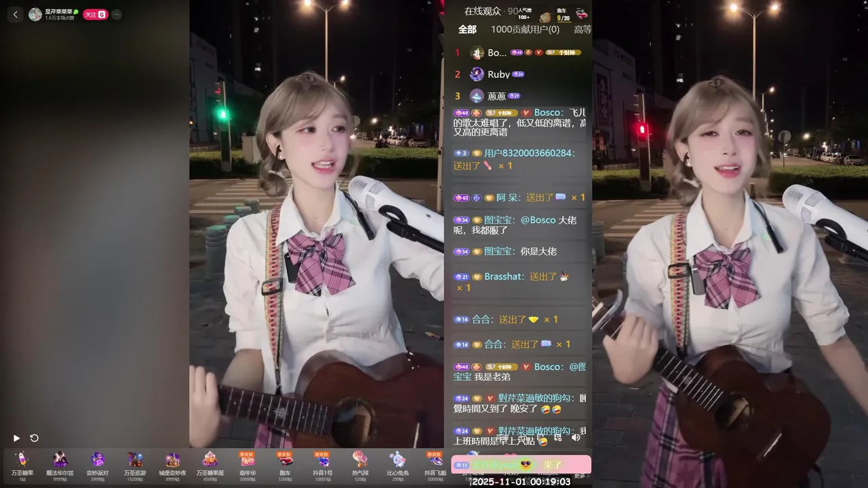Mute audio using the speaker icon

click(x=576, y=438)
